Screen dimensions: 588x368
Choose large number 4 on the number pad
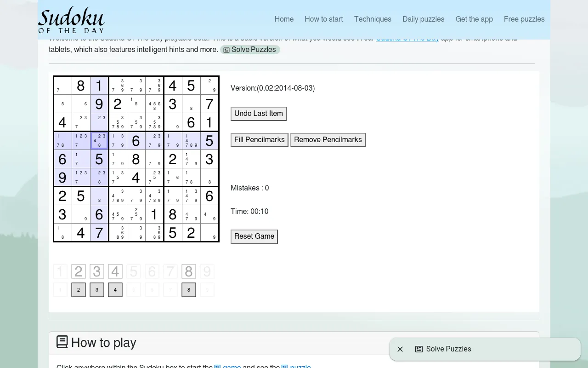point(115,271)
